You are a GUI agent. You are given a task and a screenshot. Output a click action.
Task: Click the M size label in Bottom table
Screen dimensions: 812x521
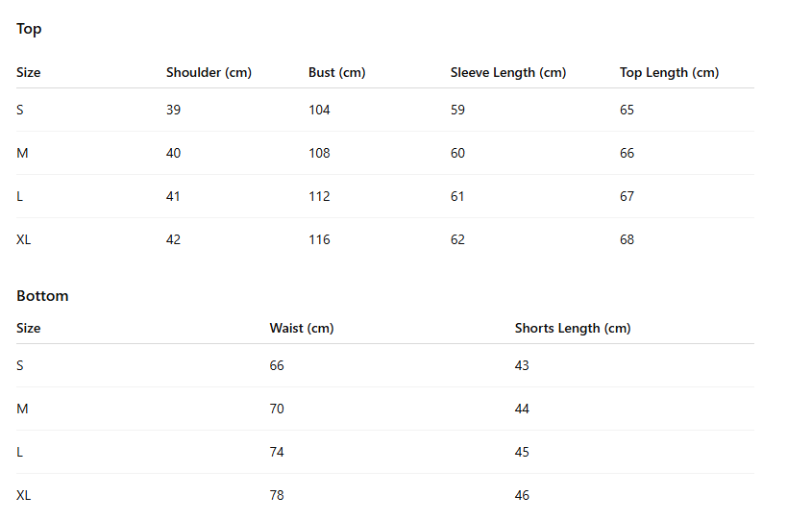click(22, 409)
